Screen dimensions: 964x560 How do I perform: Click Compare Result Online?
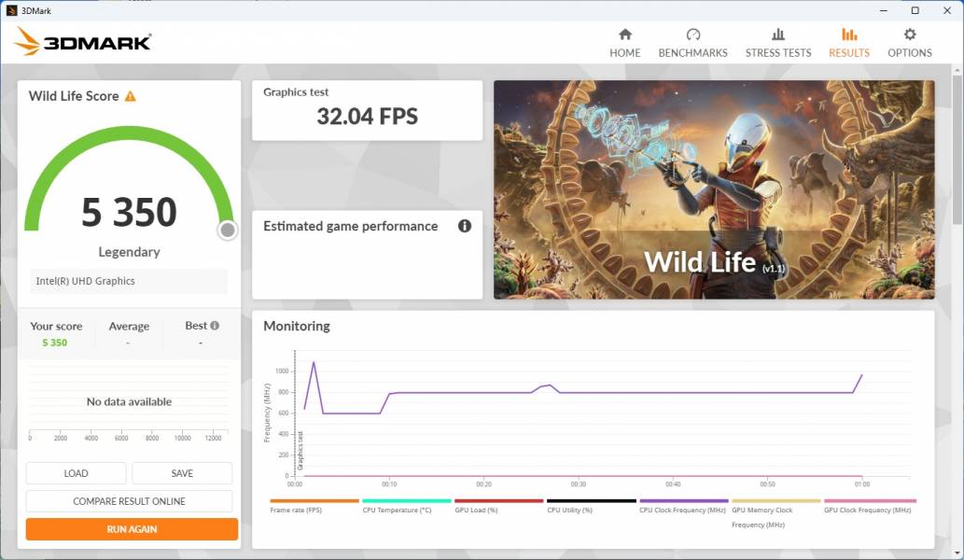coord(129,501)
